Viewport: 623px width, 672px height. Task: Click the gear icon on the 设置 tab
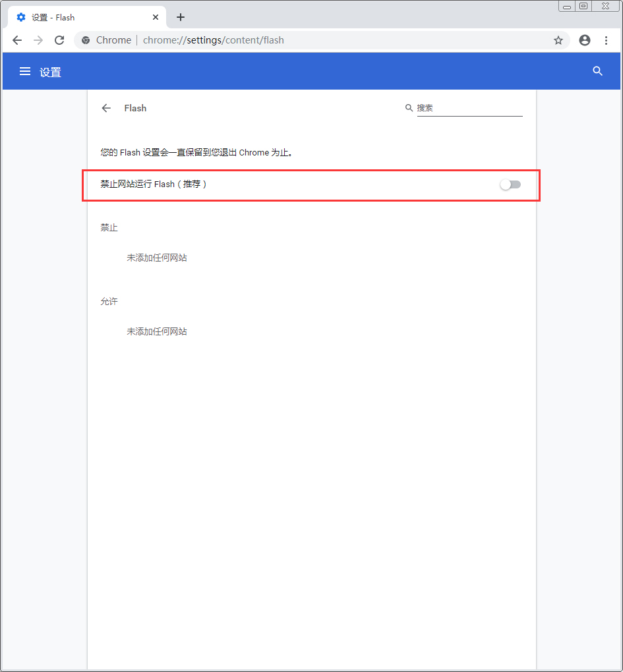click(x=22, y=17)
